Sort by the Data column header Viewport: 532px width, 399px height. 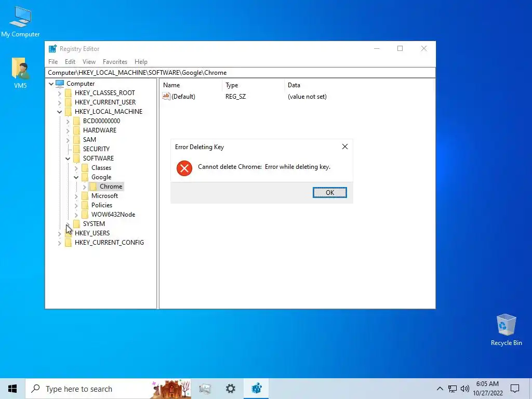coord(359,85)
